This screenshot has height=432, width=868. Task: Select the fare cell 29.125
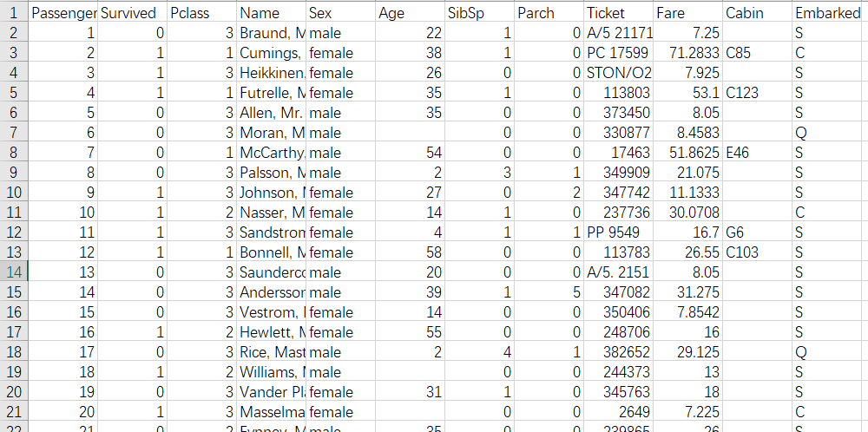688,352
